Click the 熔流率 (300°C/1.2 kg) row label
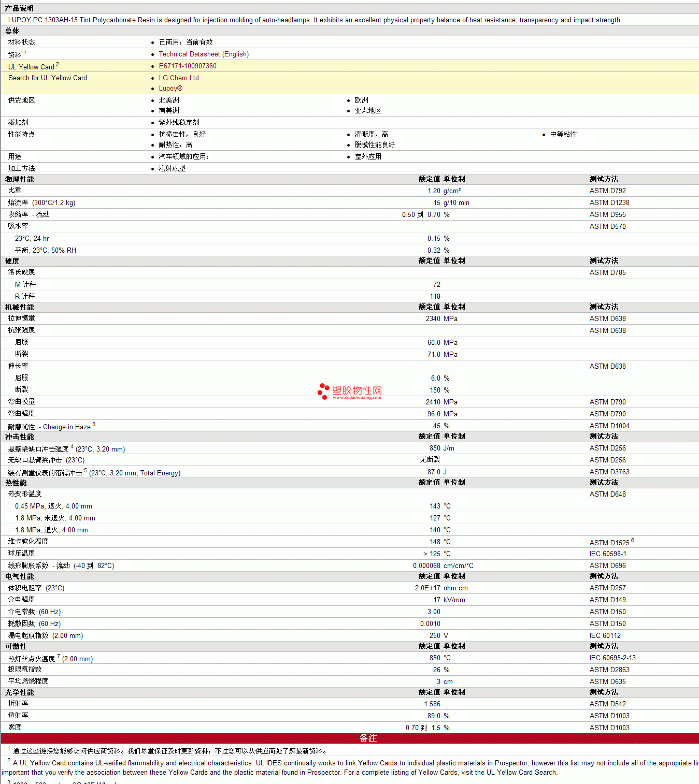Screen dimensions: 699x784 [x=41, y=202]
